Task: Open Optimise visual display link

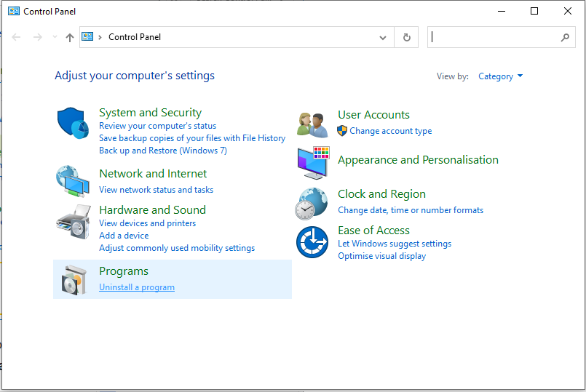Action: tap(382, 256)
